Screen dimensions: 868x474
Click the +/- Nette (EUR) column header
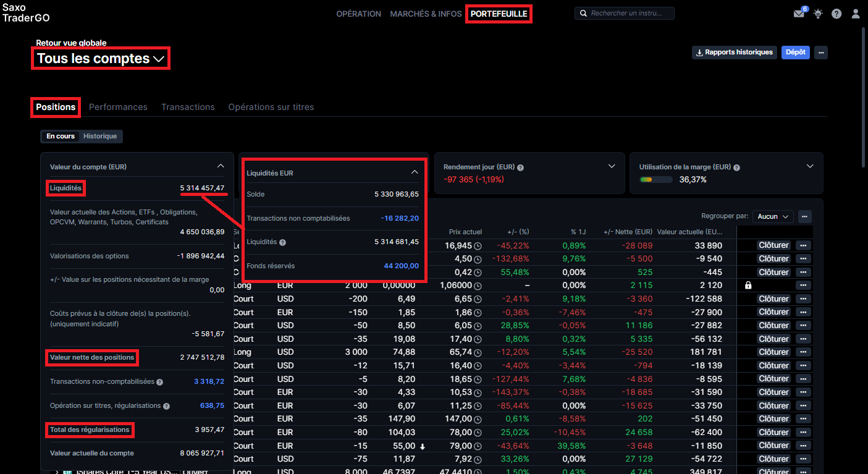(x=628, y=232)
